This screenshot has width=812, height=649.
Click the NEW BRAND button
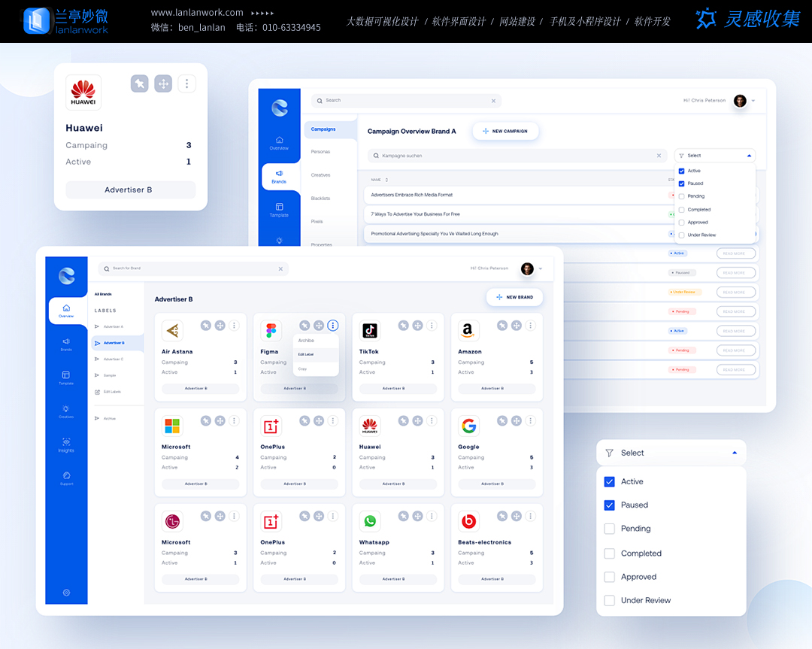(x=514, y=297)
